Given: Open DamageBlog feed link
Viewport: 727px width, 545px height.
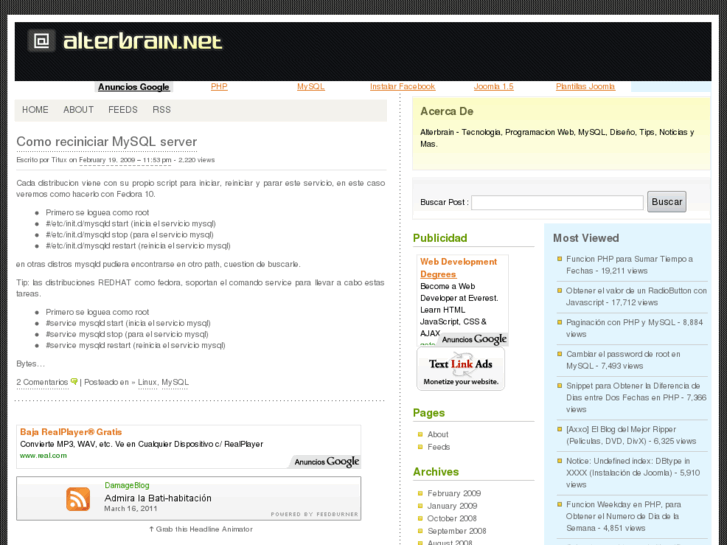Looking at the screenshot, I should click(127, 485).
